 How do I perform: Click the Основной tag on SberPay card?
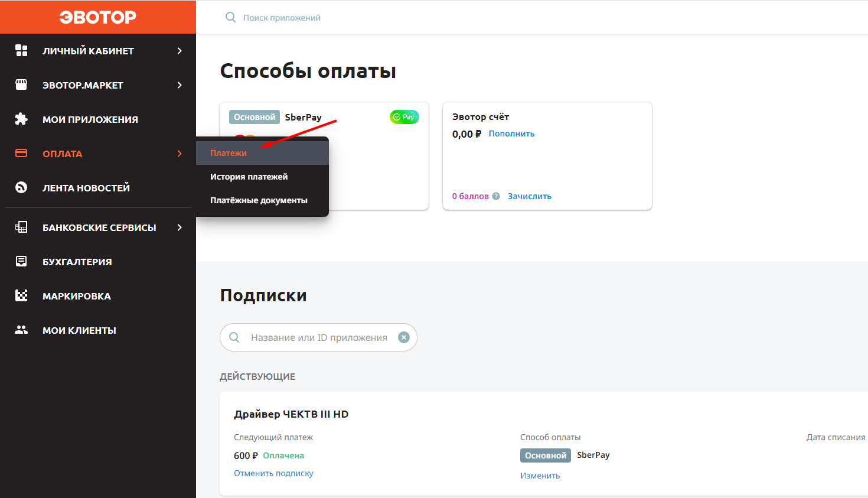(x=254, y=117)
